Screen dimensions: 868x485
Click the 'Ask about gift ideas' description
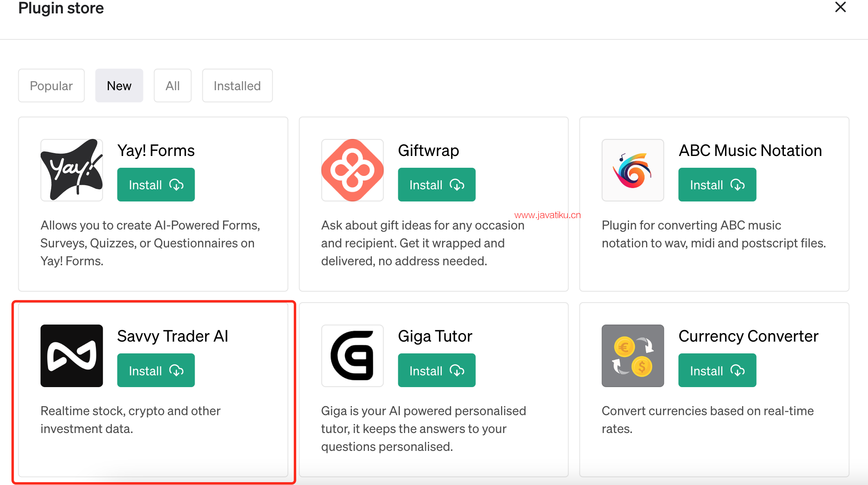[423, 243]
